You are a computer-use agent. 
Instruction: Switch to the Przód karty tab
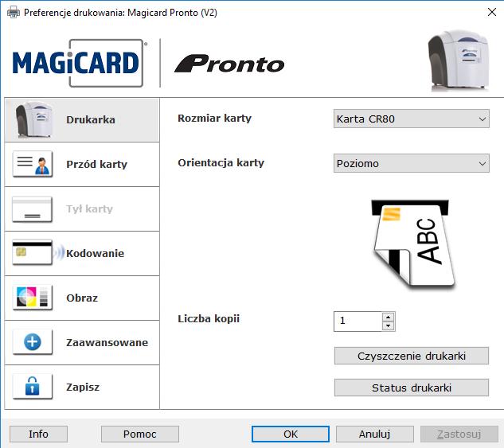click(x=82, y=164)
